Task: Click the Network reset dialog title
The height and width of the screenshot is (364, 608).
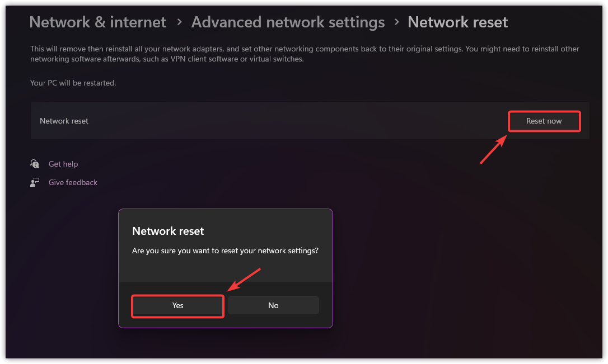Action: pyautogui.click(x=168, y=231)
